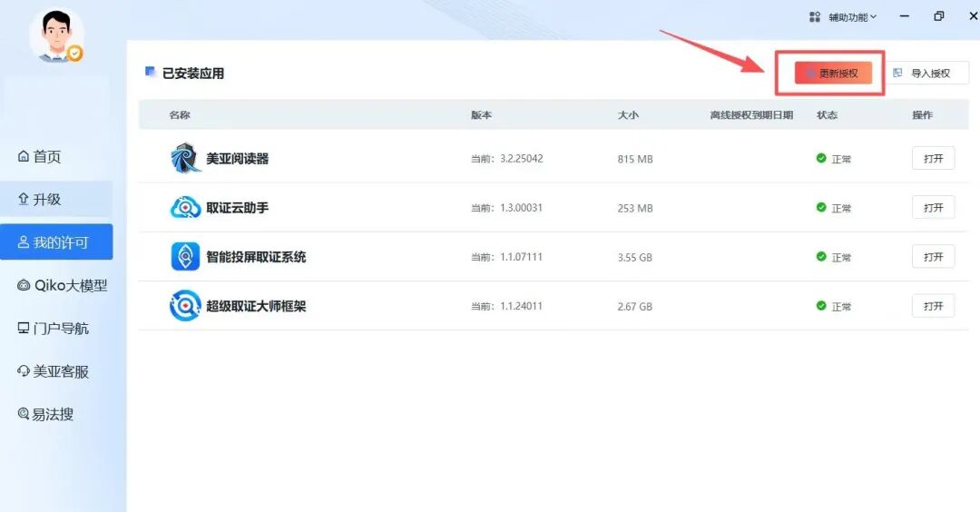Image resolution: width=980 pixels, height=512 pixels.
Task: Click version text 1.1.07111
Action: click(521, 257)
